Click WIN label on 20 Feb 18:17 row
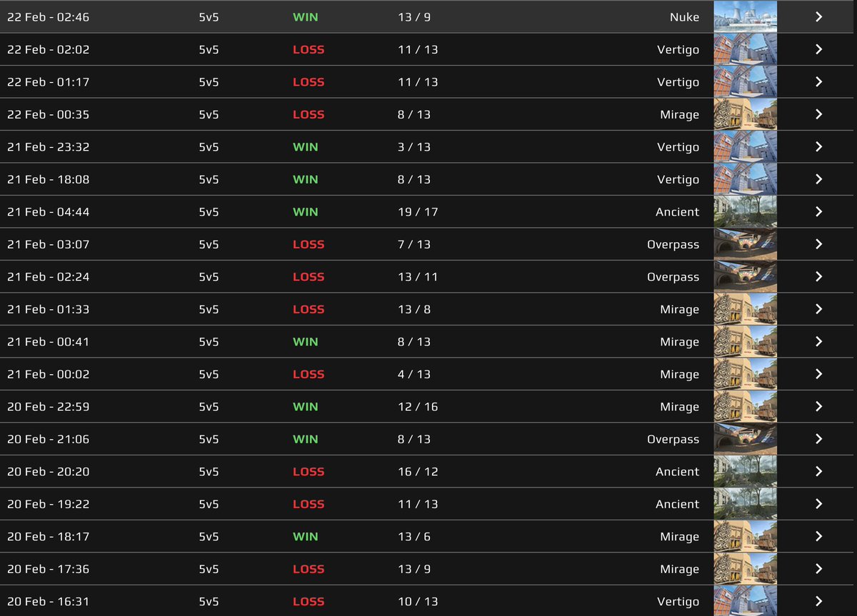The image size is (857, 616). [306, 537]
